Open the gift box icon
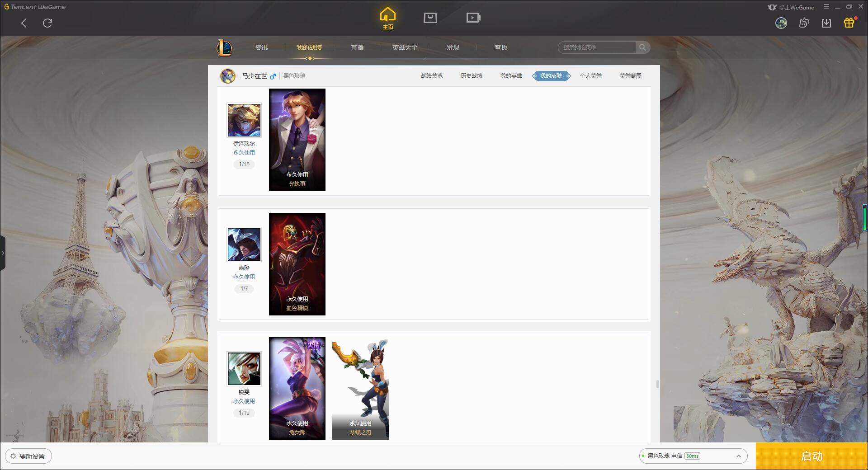 pos(849,23)
